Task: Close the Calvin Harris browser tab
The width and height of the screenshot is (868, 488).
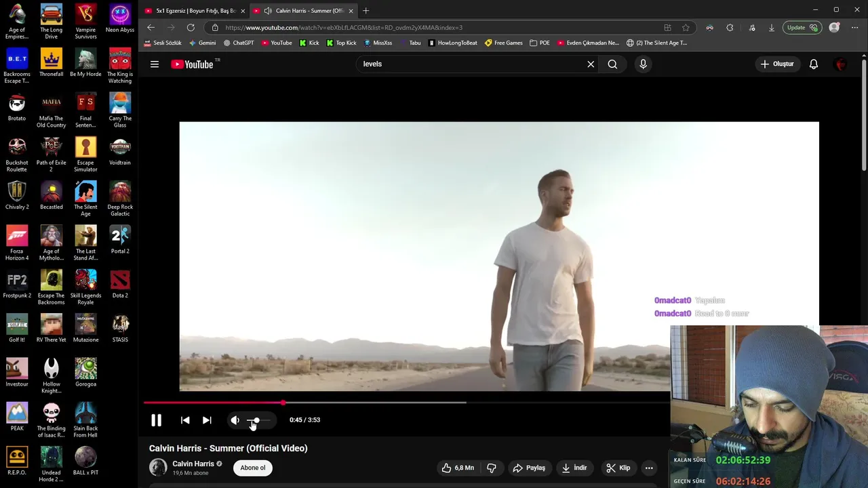Action: (x=351, y=11)
